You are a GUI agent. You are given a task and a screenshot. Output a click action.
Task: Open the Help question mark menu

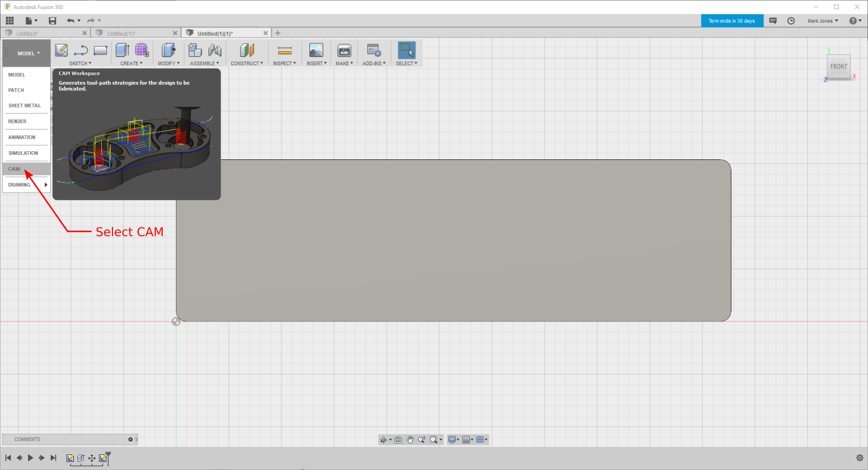855,21
